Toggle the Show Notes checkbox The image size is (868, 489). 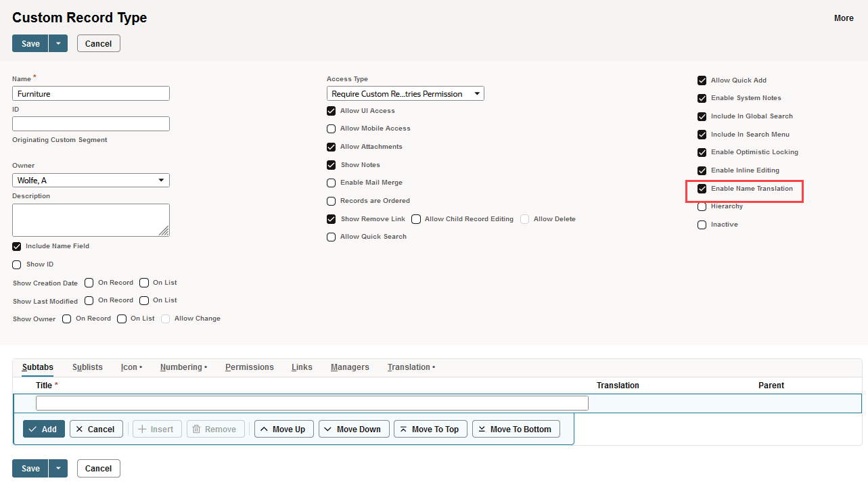332,165
